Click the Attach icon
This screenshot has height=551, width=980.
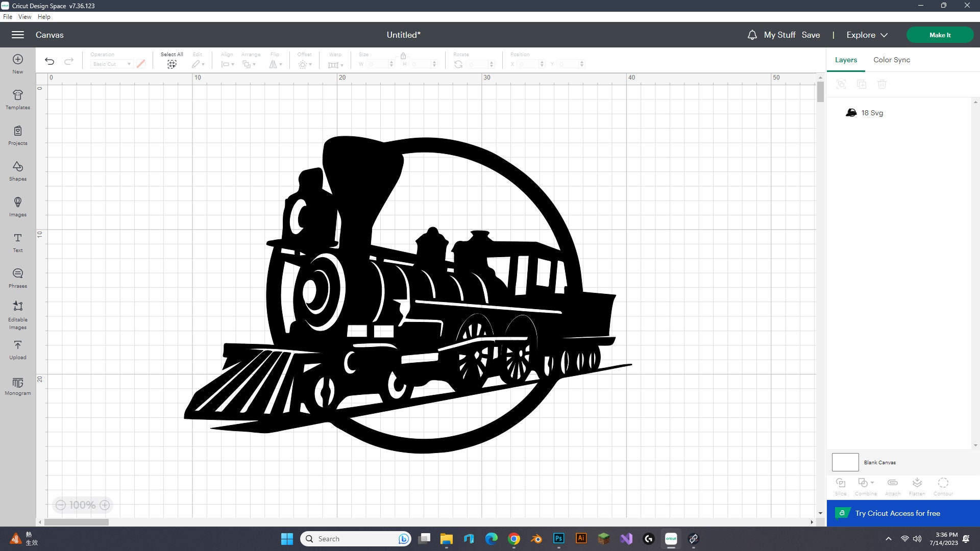pos(892,484)
